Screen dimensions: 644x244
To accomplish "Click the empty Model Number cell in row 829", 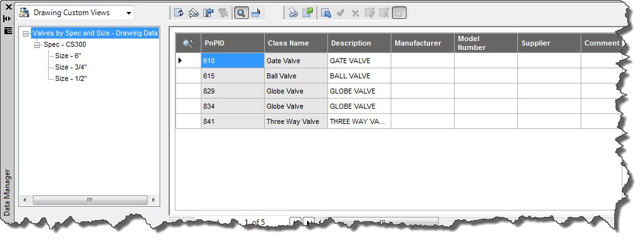I will pyautogui.click(x=486, y=91).
